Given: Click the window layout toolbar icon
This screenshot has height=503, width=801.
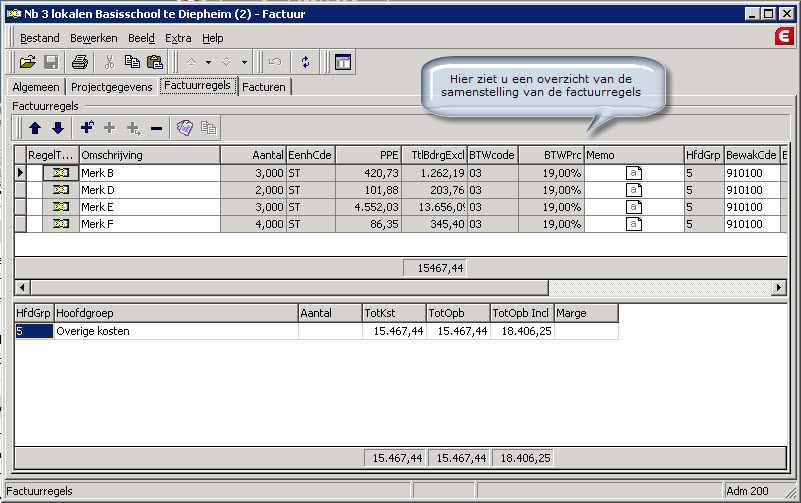Looking at the screenshot, I should [343, 62].
